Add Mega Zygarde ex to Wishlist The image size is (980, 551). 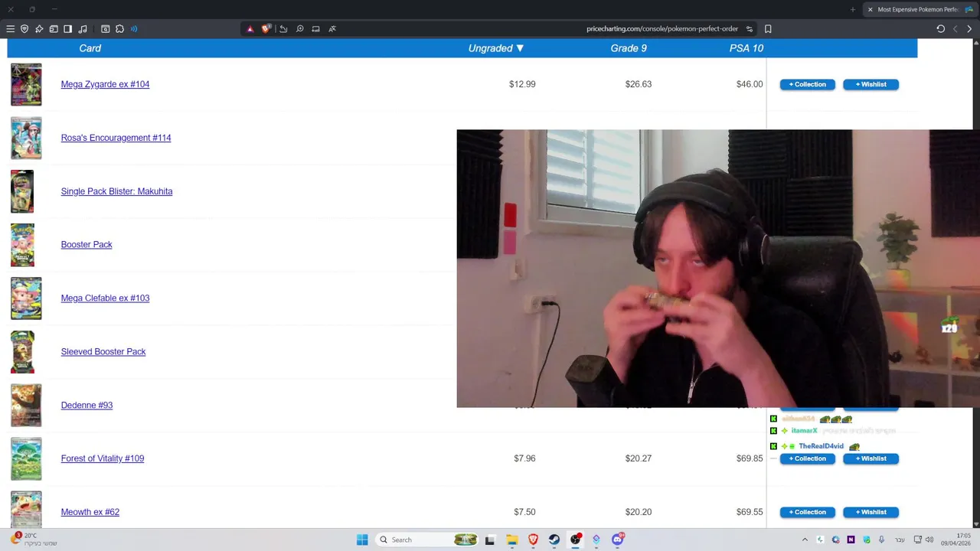point(871,84)
